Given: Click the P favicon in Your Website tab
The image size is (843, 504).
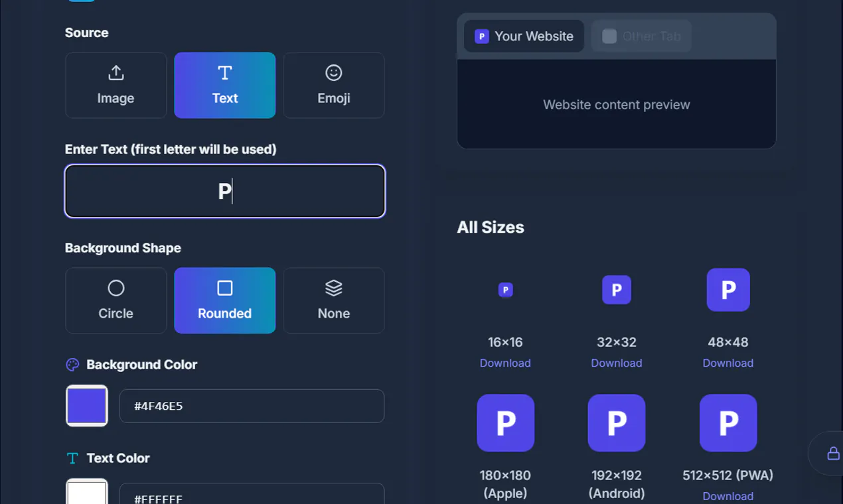Looking at the screenshot, I should (x=482, y=36).
